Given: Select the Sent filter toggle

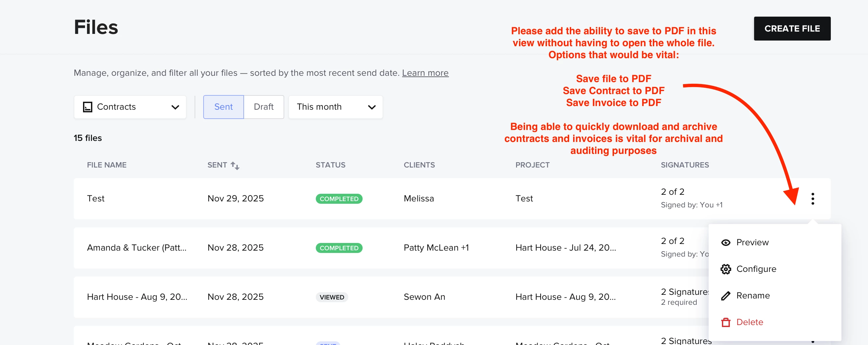Looking at the screenshot, I should 223,107.
